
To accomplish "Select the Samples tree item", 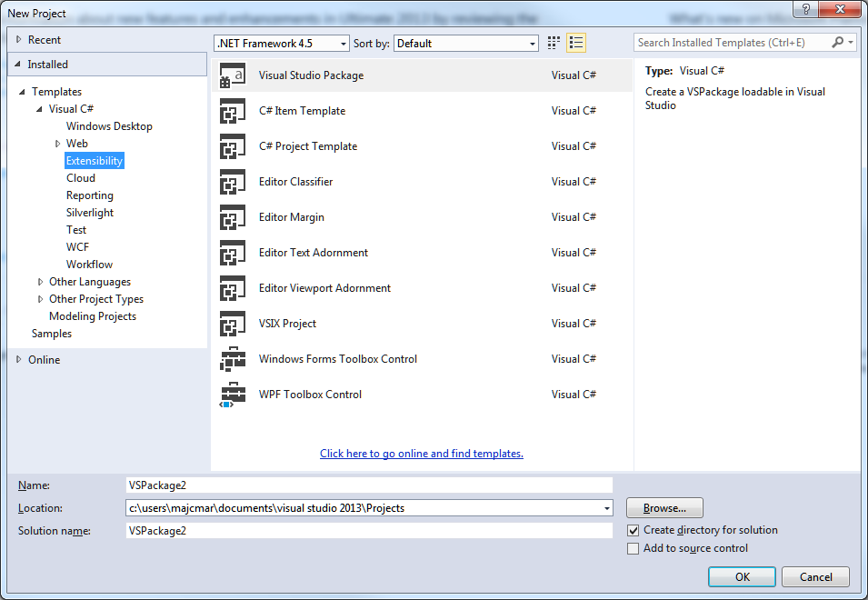I will tap(52, 334).
